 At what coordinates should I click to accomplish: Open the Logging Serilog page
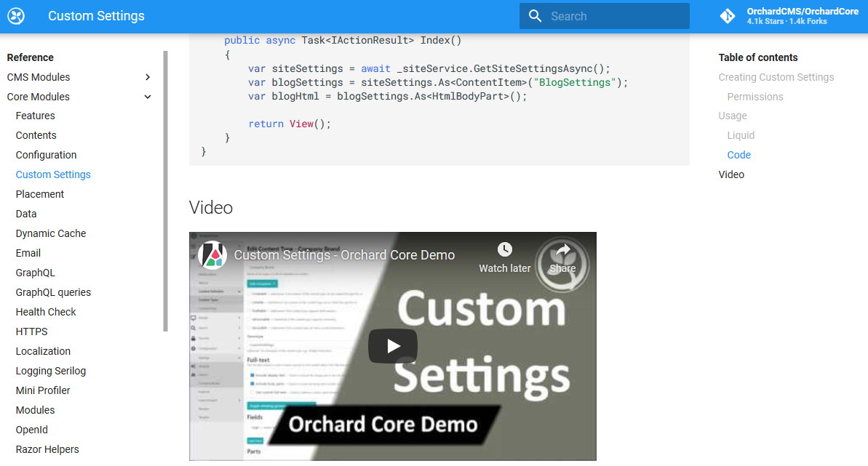tap(51, 371)
